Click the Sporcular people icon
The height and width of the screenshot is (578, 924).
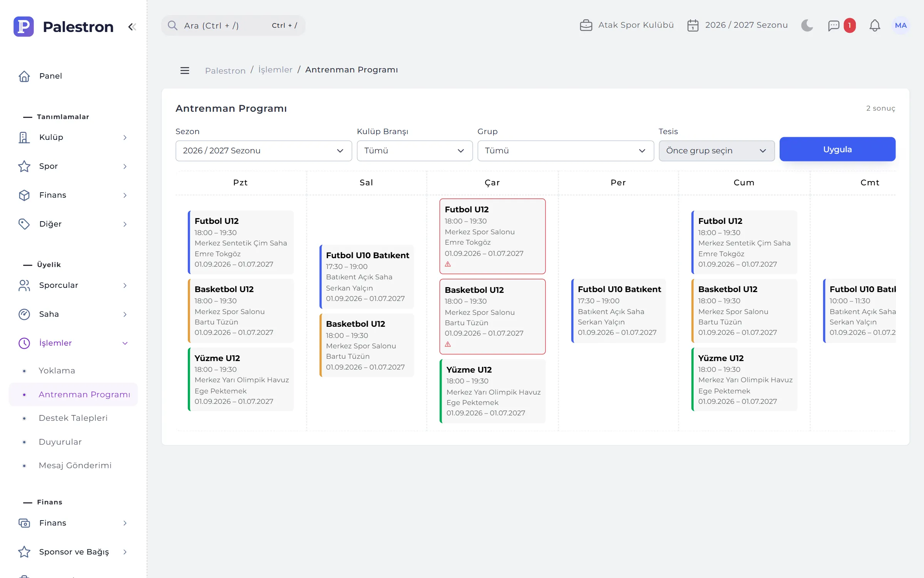[x=24, y=285]
